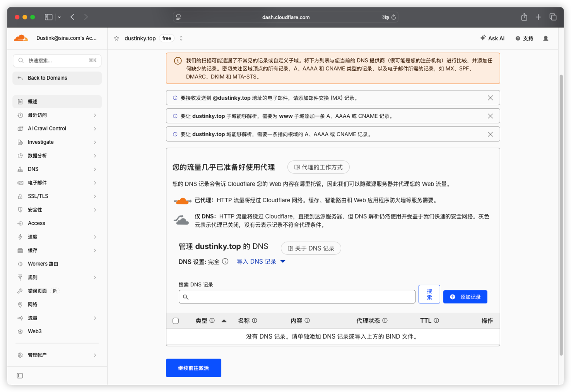This screenshot has height=392, width=571.
Task: Toggle the select-all DNS records checkbox
Action: point(176,321)
